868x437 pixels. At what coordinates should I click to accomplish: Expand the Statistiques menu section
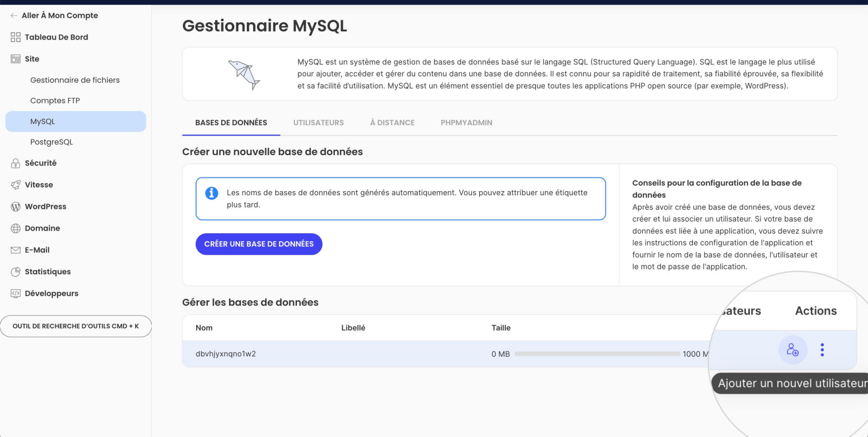click(x=47, y=272)
